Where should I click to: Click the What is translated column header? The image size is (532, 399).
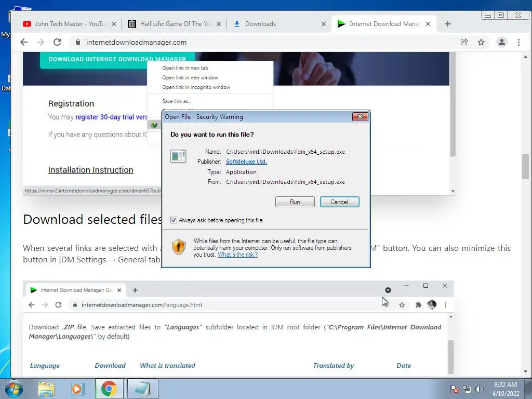click(167, 365)
